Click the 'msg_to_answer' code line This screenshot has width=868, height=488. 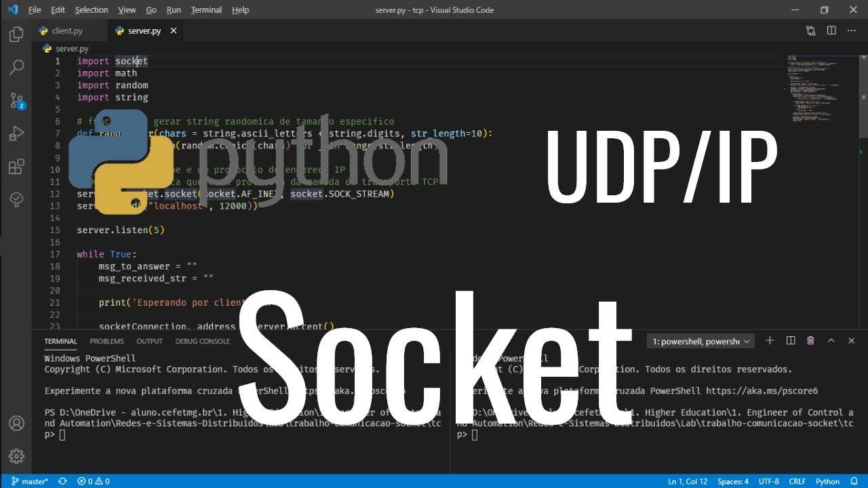click(x=148, y=267)
